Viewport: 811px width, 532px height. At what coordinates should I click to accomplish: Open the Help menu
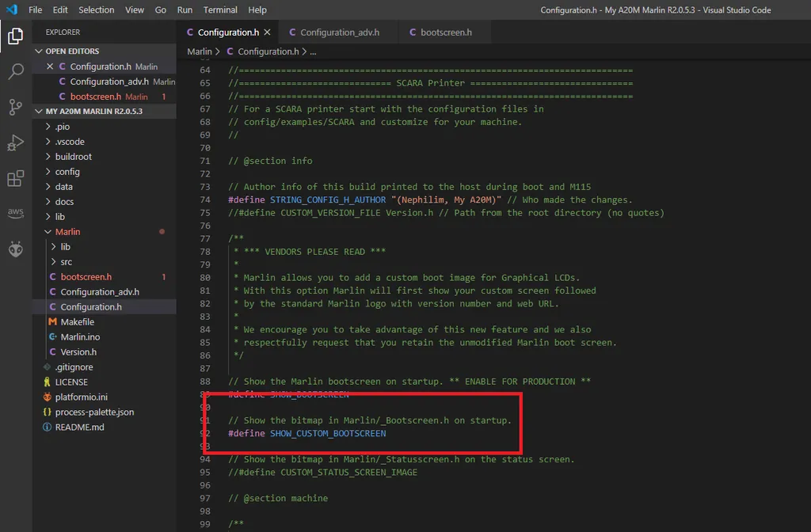pyautogui.click(x=257, y=9)
